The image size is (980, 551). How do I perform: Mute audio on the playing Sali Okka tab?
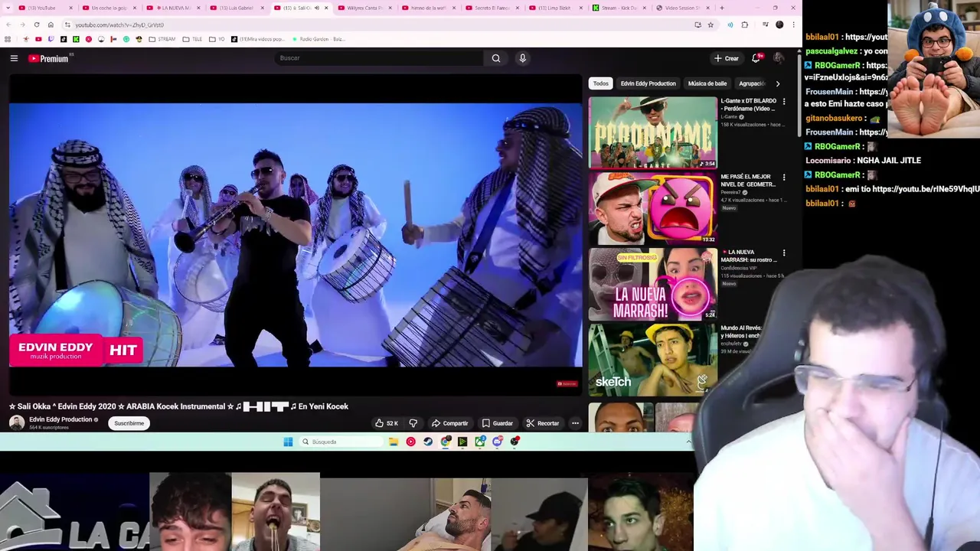pyautogui.click(x=317, y=8)
